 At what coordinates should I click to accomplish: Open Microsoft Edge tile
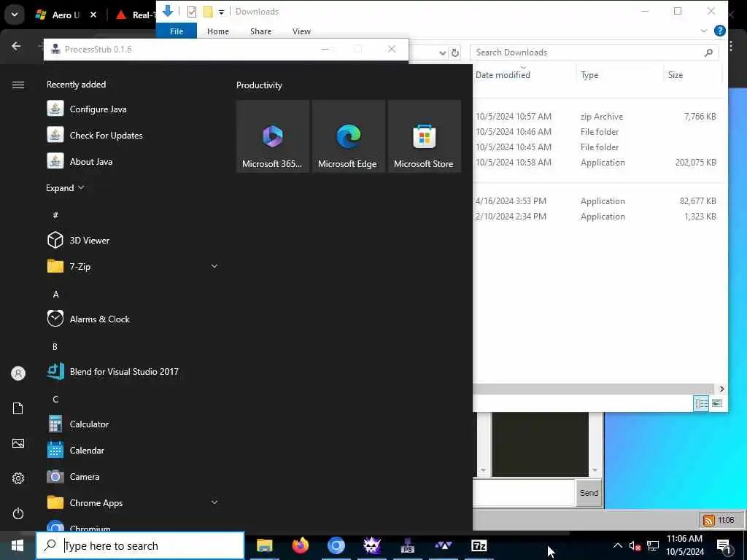point(348,136)
